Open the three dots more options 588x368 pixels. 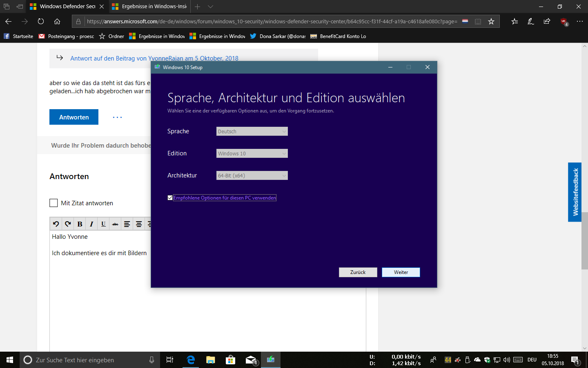click(x=117, y=117)
